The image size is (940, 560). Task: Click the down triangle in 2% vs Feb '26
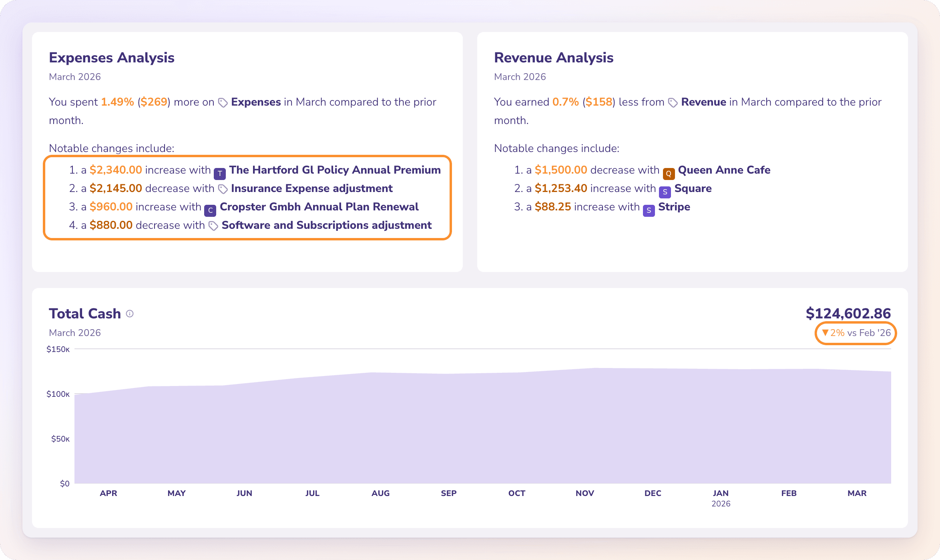(x=825, y=332)
